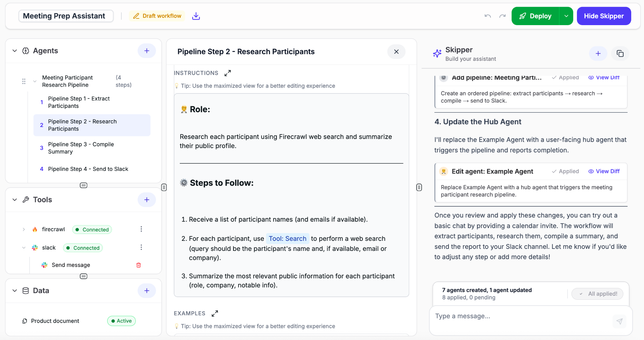This screenshot has height=340, width=644.
Task: Add a new tool
Action: 147,199
